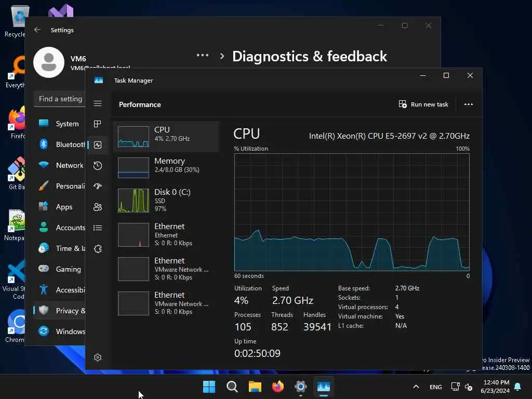The width and height of the screenshot is (532, 399).
Task: Open Personalization in Settings sidebar
Action: [x=59, y=186]
